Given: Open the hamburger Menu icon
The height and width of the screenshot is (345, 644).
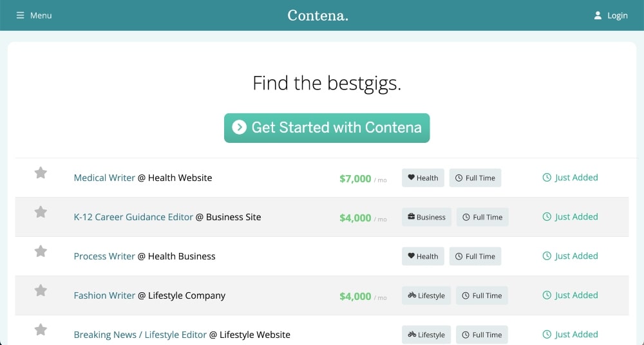Looking at the screenshot, I should coord(21,15).
